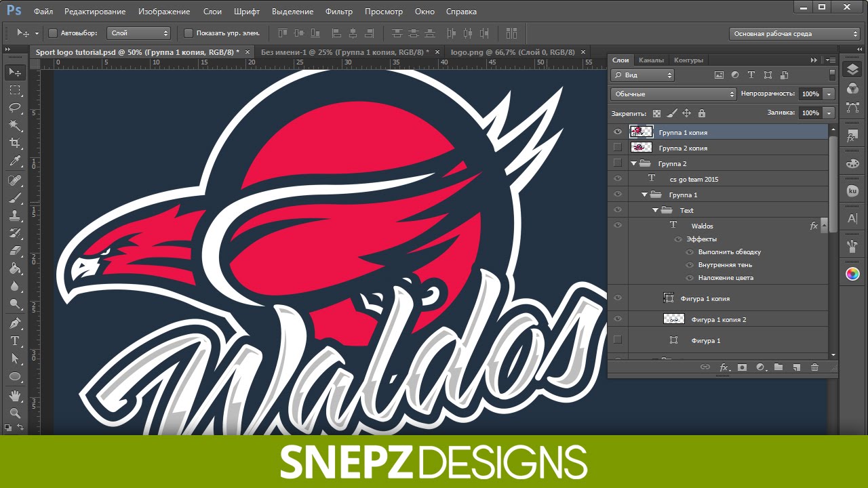The width and height of the screenshot is (868, 488).
Task: Open the Kuler panel icon
Action: point(852,192)
